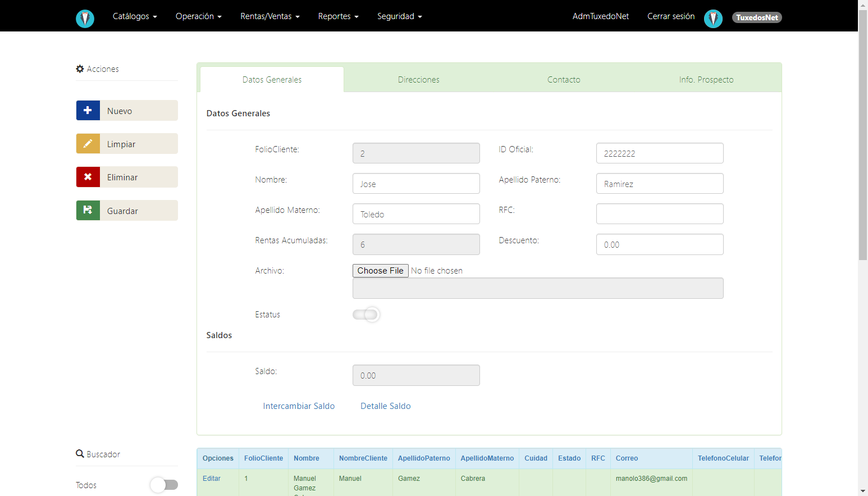Screen dimensions: 868x496
Task: Click the magnifier icon next to Buscador
Action: (x=80, y=454)
